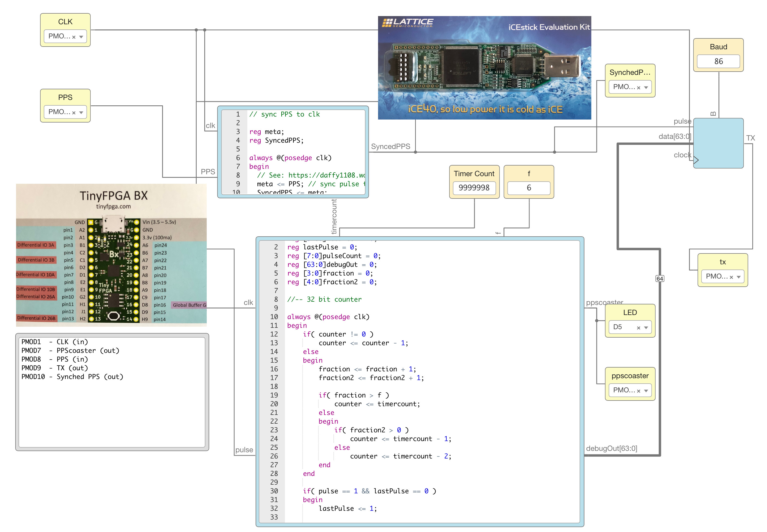Screen dimensions: 767x532
Task: Click the 'reg [7:0]pulseCount = 0;' line
Action: 334,256
